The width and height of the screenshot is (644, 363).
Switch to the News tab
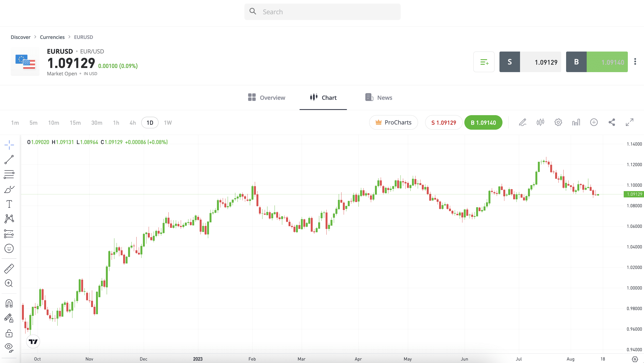pos(379,98)
